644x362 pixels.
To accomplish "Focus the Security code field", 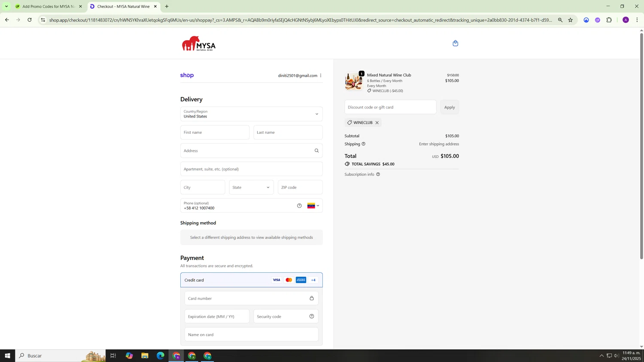I will (x=286, y=317).
